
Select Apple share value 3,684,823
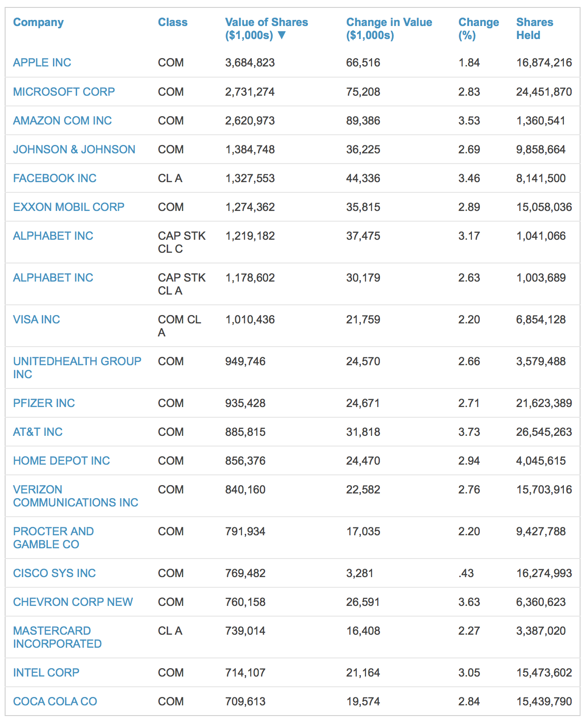[x=250, y=63]
